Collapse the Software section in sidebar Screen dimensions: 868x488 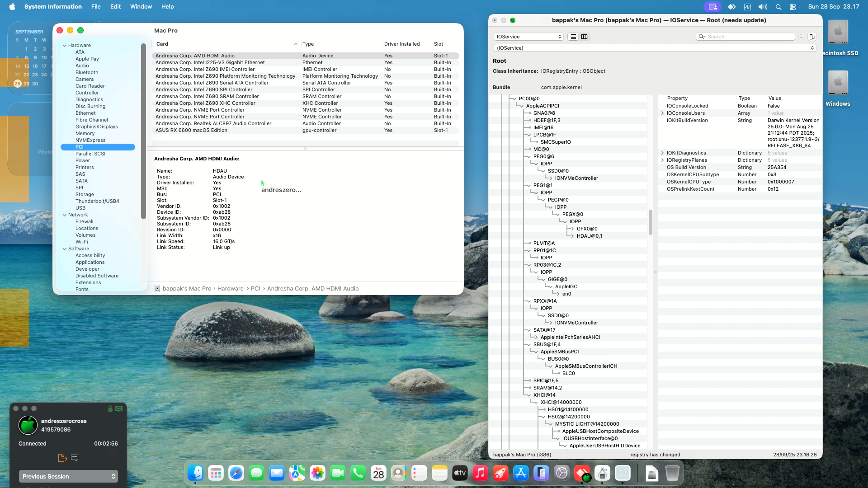[x=65, y=249]
